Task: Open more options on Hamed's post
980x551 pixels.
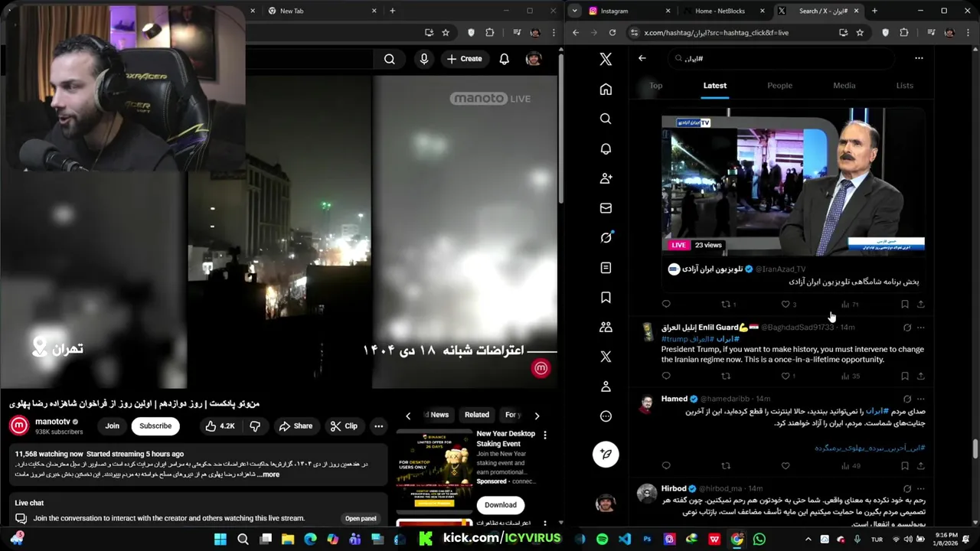Action: [x=921, y=399]
